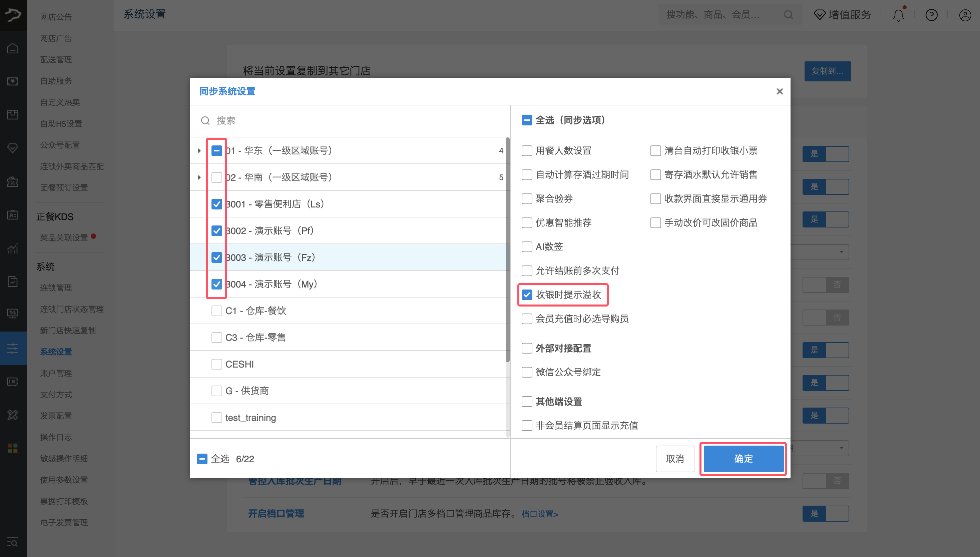
Task: Check the 外部对接配置 group checkbox
Action: tap(527, 348)
